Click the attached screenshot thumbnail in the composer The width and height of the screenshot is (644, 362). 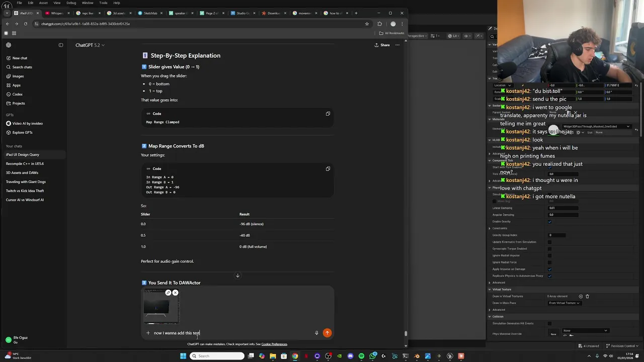coord(161,307)
